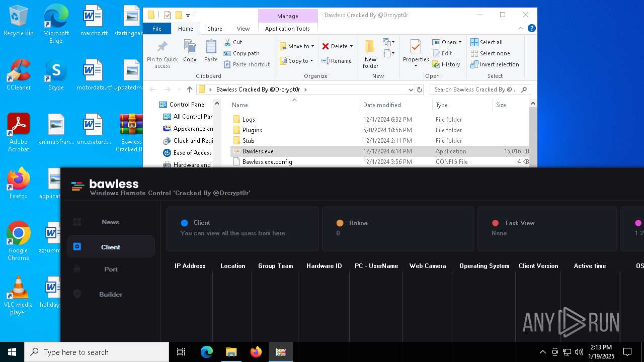Click the Rename button in Organize group
644x362 pixels.
click(x=337, y=61)
